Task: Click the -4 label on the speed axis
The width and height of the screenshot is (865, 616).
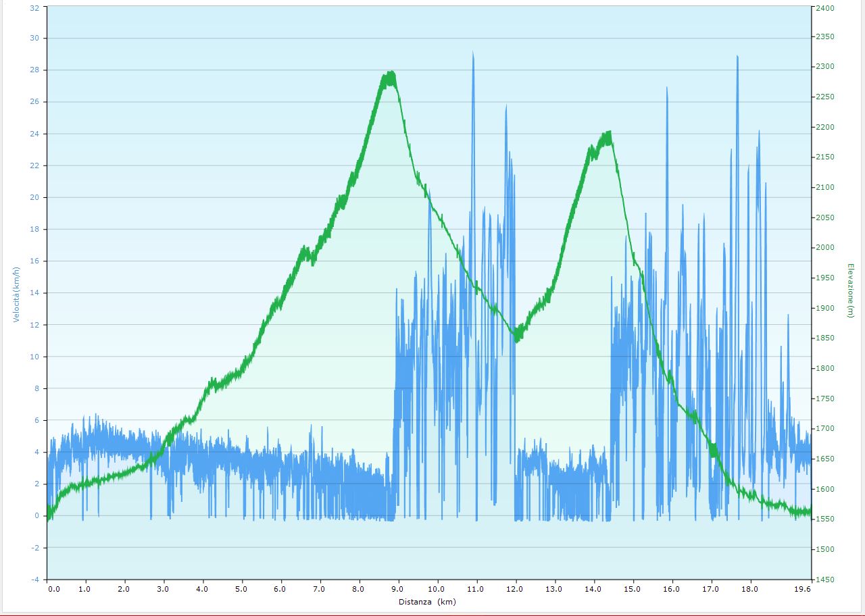Action: pos(34,580)
